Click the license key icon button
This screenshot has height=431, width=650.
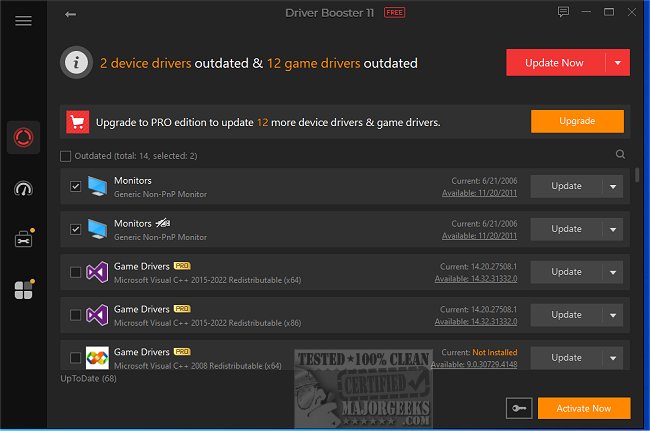[519, 409]
